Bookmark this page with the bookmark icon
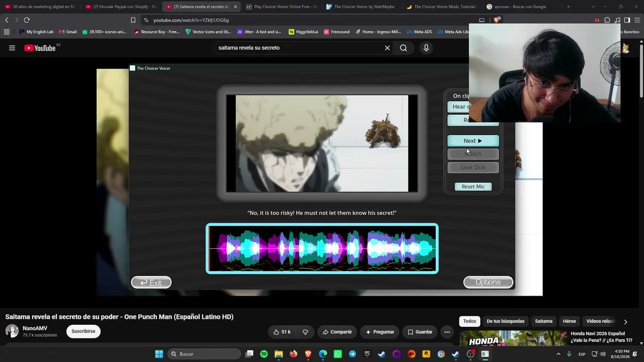 [133, 20]
